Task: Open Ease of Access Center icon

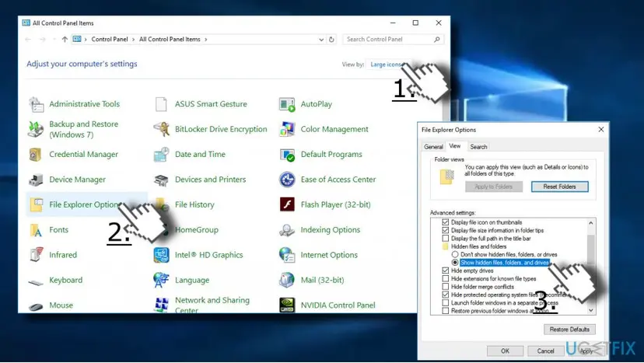Action: pos(287,180)
